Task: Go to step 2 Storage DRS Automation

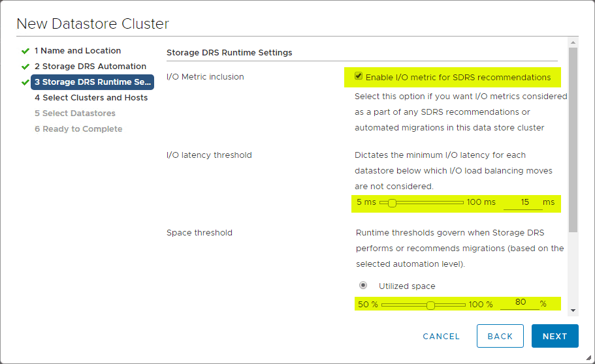Action: pyautogui.click(x=90, y=67)
